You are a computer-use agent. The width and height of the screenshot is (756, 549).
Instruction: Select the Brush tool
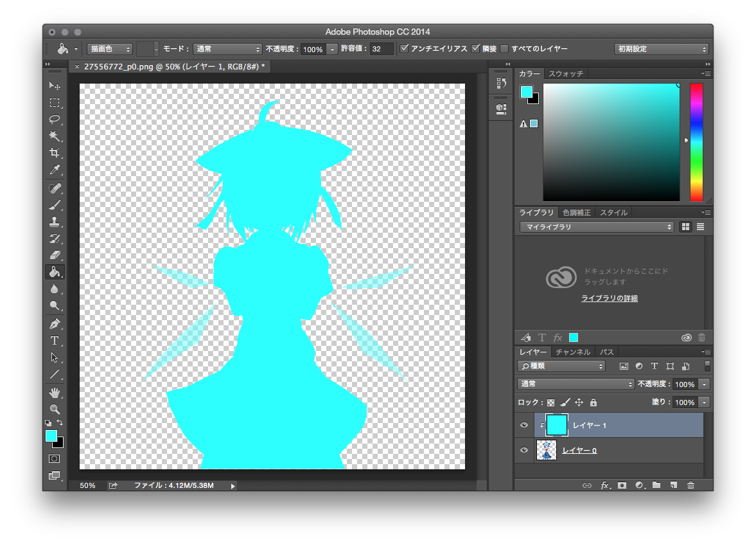[55, 205]
